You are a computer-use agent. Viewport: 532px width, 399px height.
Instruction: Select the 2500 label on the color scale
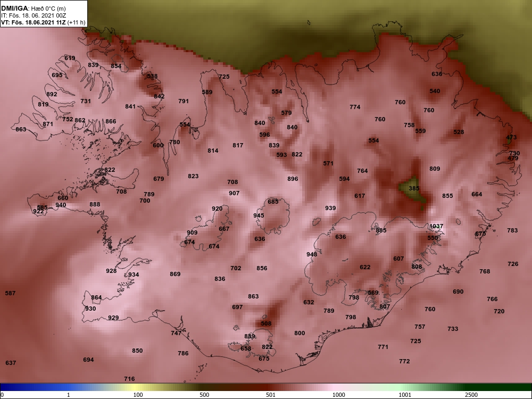coord(471,395)
